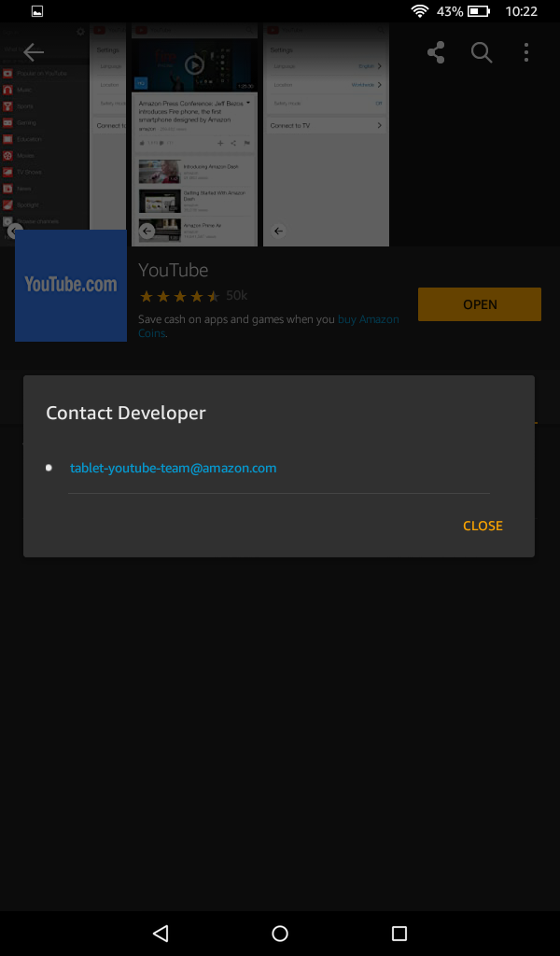Tap the YouTube app title text

173,270
